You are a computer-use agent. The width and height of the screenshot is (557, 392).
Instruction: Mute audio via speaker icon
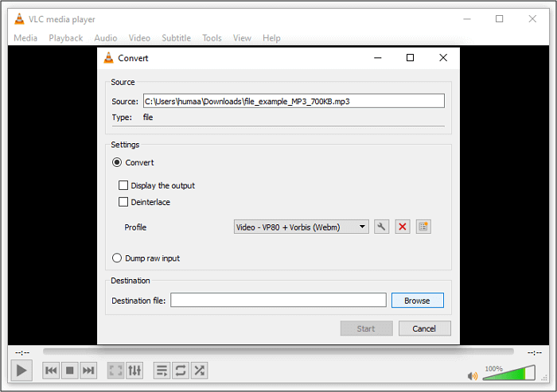coord(473,375)
